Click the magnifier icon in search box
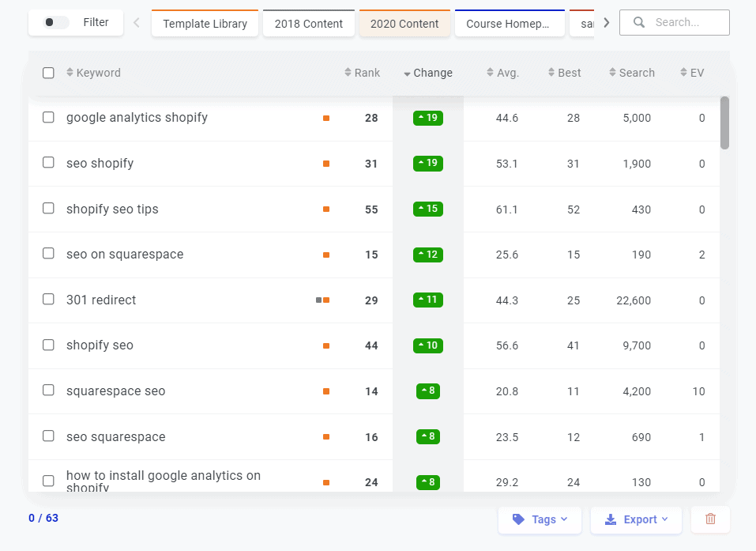Viewport: 756px width, 551px height. click(639, 23)
